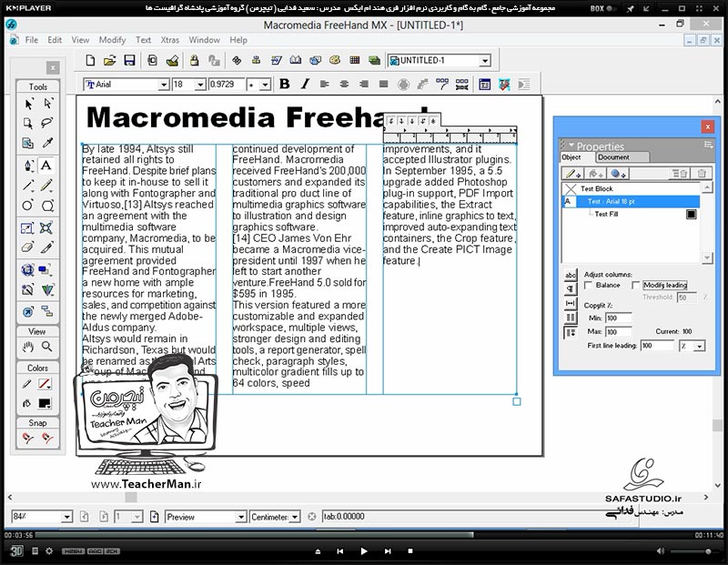Open the Arial font dropdown
Screen dimensions: 728x565
pos(164,85)
